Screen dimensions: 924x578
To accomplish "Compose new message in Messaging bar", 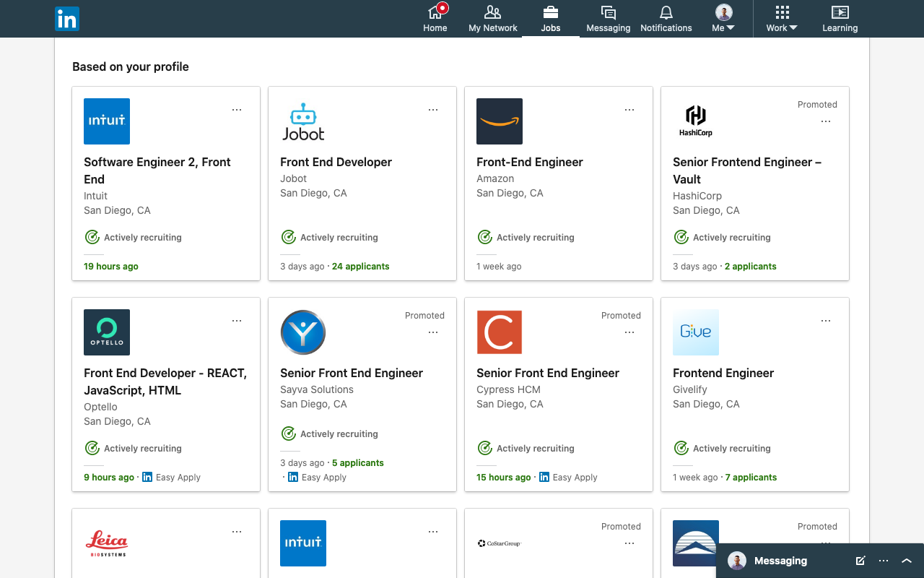I will [x=860, y=561].
